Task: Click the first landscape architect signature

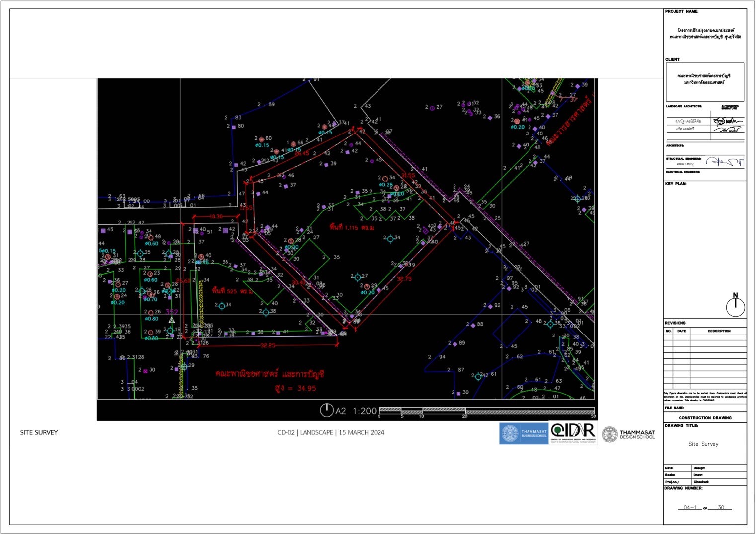Action: 727,121
